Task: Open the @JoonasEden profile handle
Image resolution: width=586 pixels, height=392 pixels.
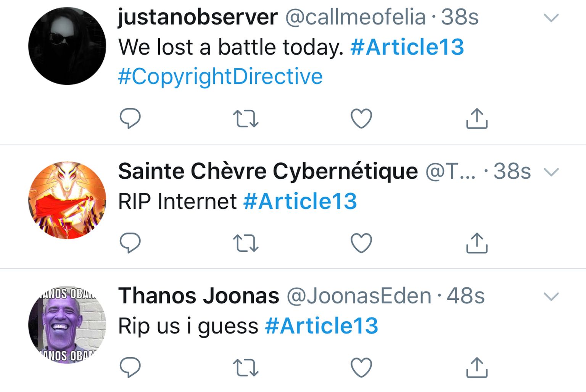Action: pyautogui.click(x=359, y=296)
